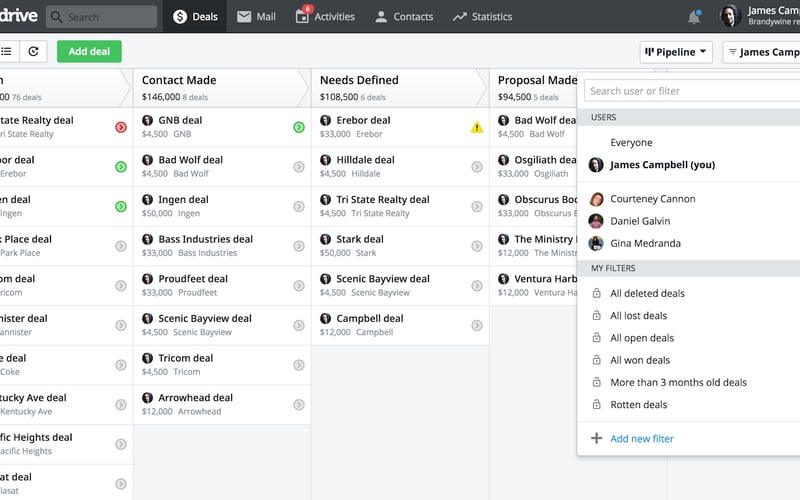Viewport: 800px width, 500px height.
Task: Click activity icon on Contact Made Scenic Bayview deal
Action: pyautogui.click(x=299, y=326)
